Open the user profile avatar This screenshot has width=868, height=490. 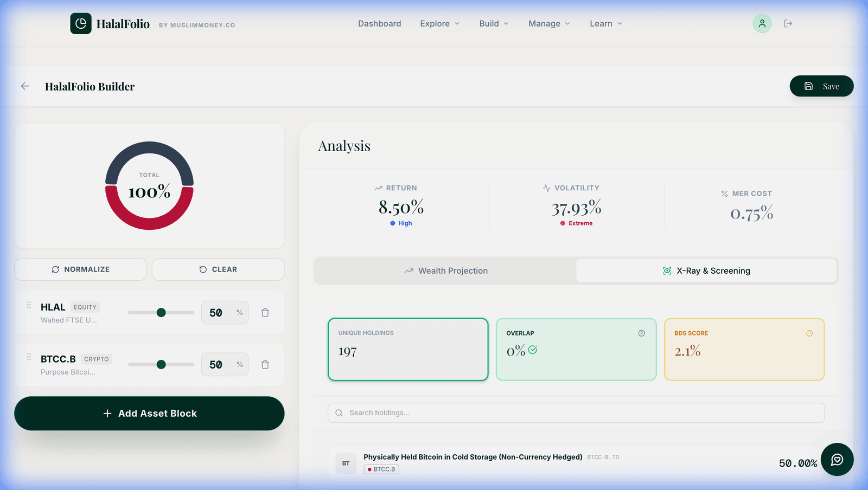[x=762, y=23]
